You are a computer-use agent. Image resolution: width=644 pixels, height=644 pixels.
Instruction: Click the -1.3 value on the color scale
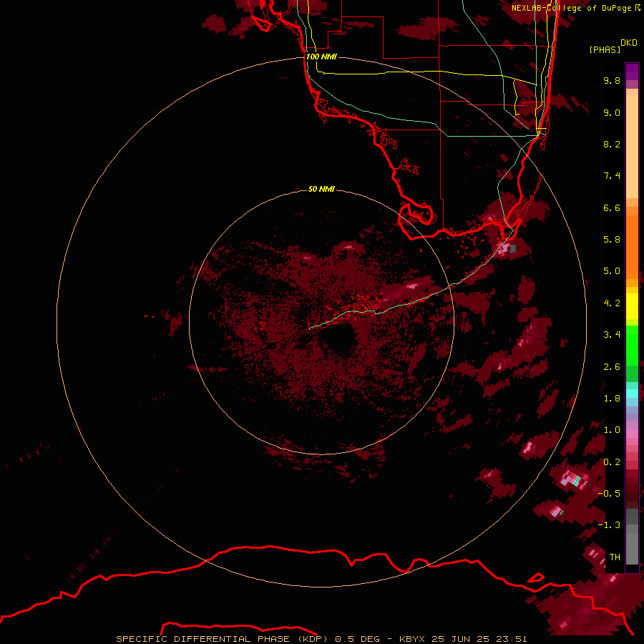click(610, 525)
